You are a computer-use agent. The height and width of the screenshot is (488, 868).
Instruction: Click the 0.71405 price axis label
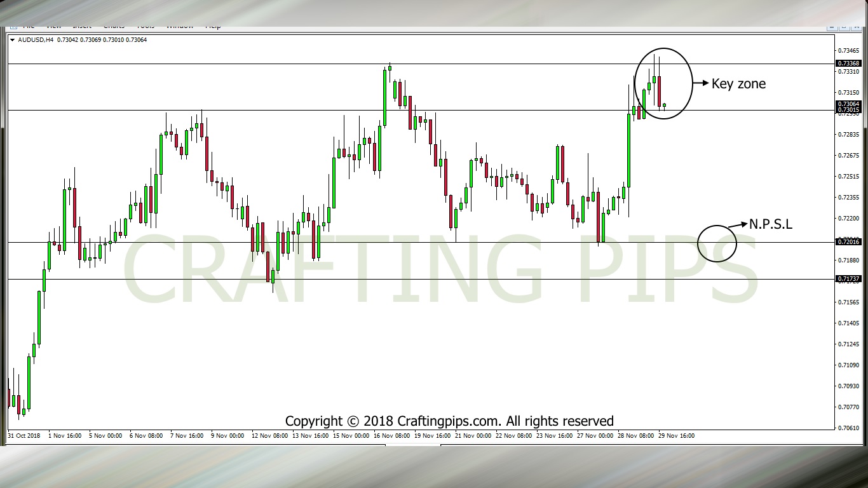850,323
